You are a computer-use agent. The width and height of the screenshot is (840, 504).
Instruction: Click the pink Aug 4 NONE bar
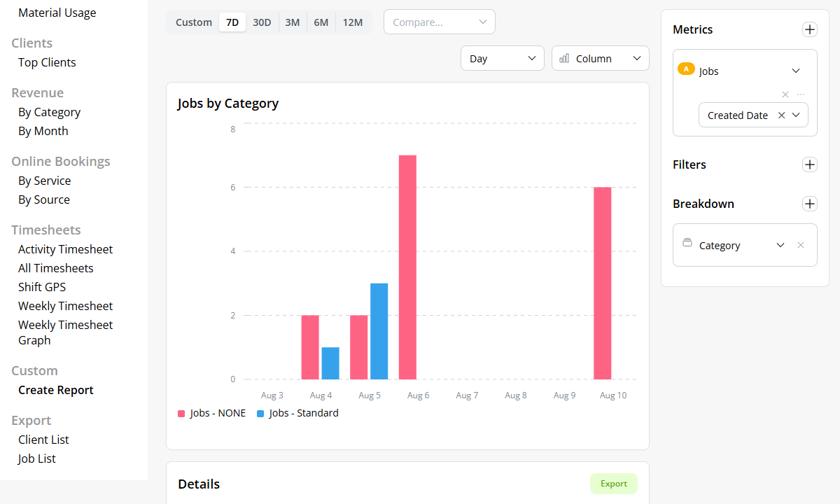tap(310, 347)
